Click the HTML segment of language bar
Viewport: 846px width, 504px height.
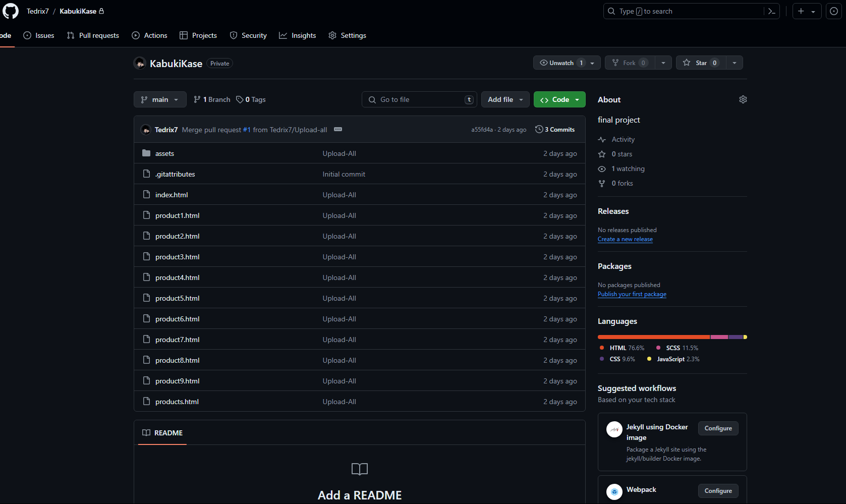pyautogui.click(x=653, y=337)
